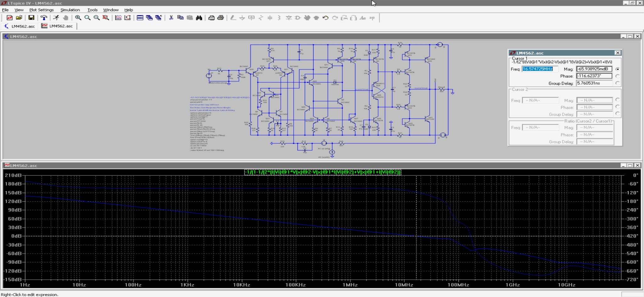This screenshot has width=644, height=297.
Task: Click the Cursor 1 Freq field 16.574725MHz
Action: click(540, 69)
